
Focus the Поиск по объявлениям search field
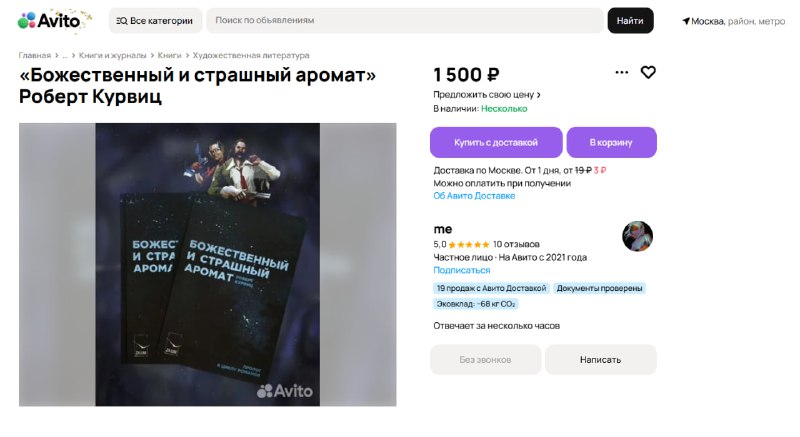tap(405, 21)
